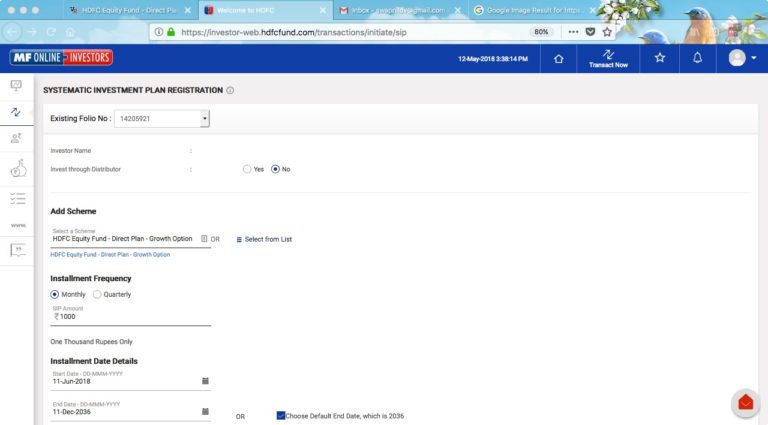This screenshot has height=425, width=768.
Task: Click the info icon beside registration title
Action: [230, 90]
